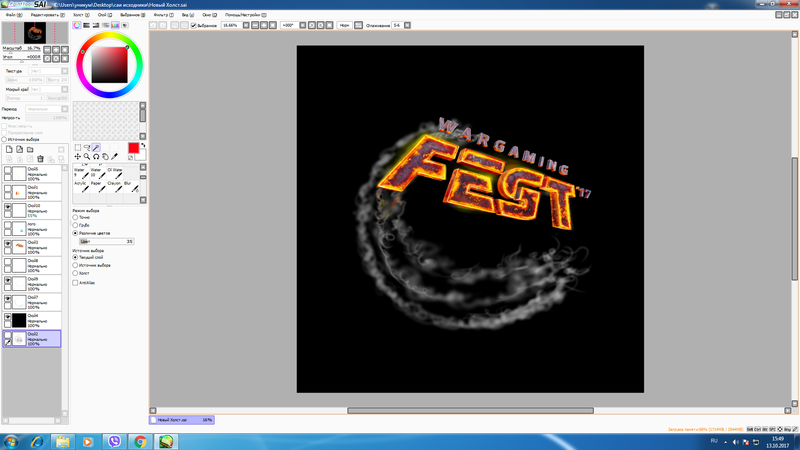Toggle the RGB slider panel icon

coord(86,25)
